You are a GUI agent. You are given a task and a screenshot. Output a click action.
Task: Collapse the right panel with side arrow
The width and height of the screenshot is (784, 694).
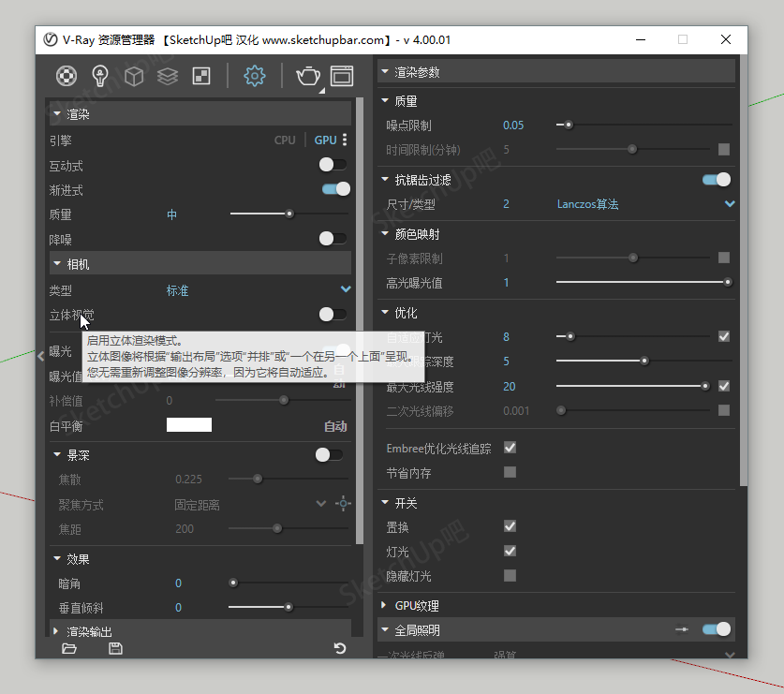41,356
